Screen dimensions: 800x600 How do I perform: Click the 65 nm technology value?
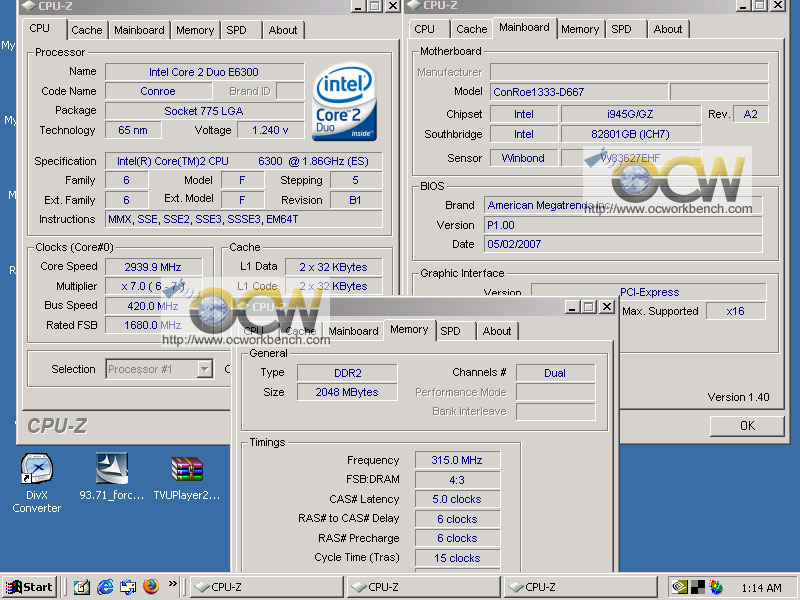click(133, 130)
